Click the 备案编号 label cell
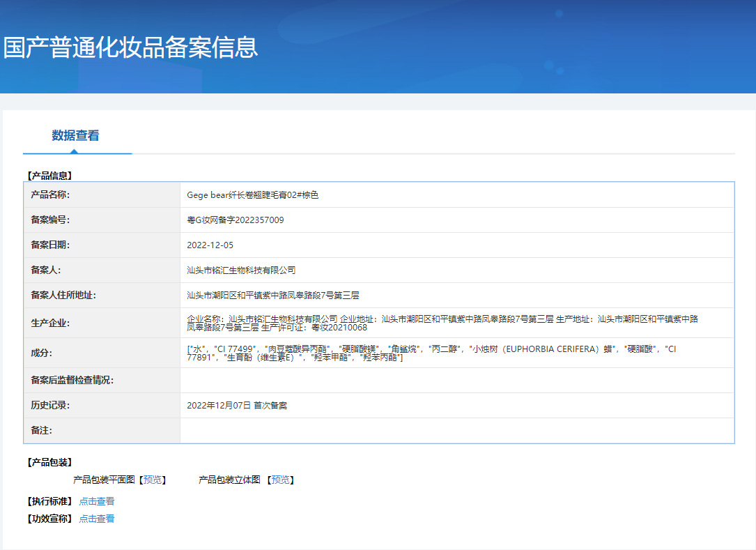Viewport: 756px width, 550px height. point(102,220)
